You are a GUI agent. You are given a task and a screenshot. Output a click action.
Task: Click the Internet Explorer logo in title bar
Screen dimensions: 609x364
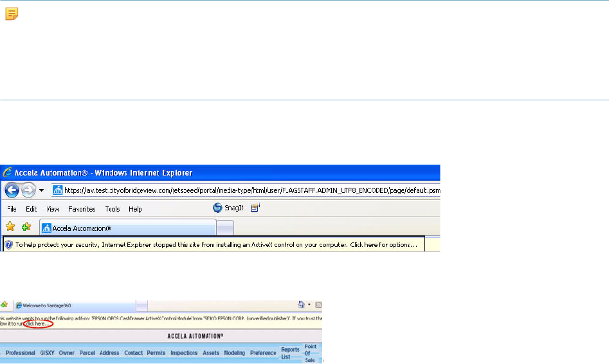[x=7, y=172]
